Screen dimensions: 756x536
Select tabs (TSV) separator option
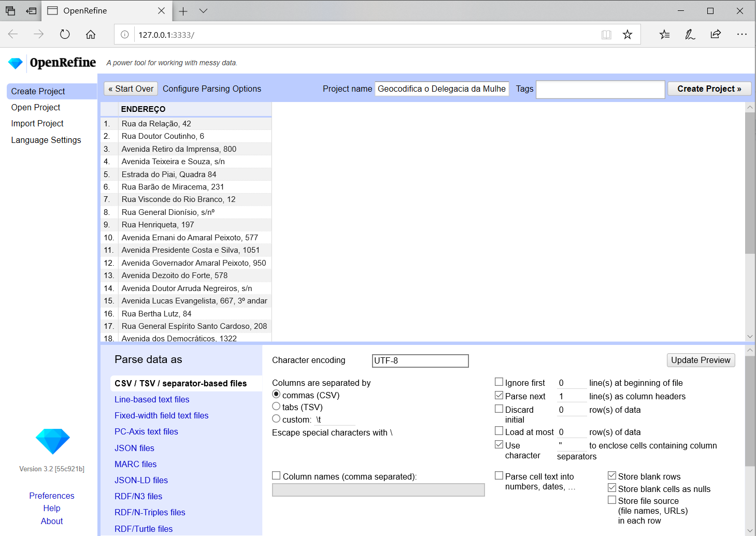pos(276,407)
